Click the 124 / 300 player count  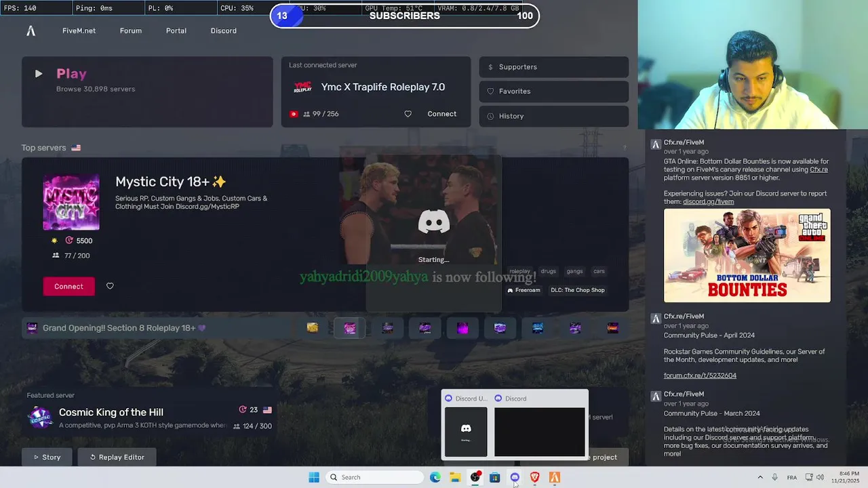coord(257,426)
